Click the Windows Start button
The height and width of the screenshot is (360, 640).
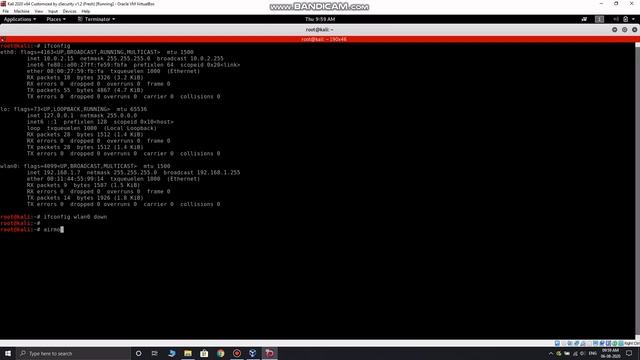[8, 353]
